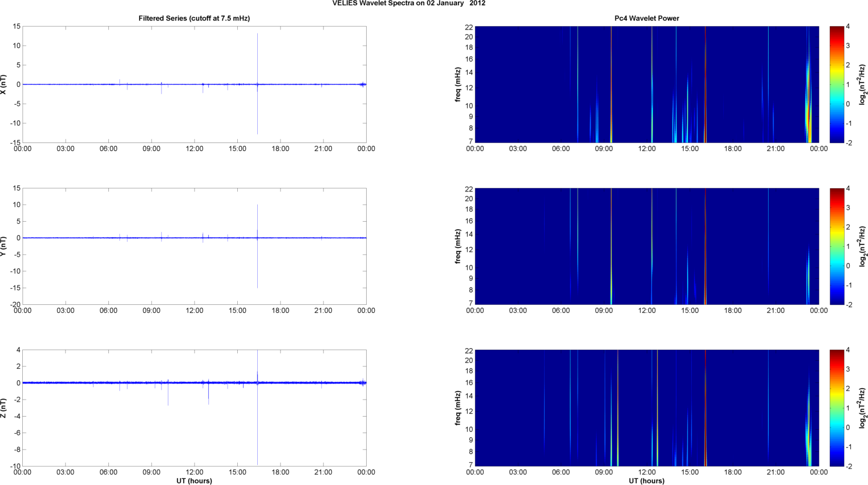The image size is (868, 485).
Task: Pick the colorbar beside the middle wavelet spectrogram
Action: point(837,246)
